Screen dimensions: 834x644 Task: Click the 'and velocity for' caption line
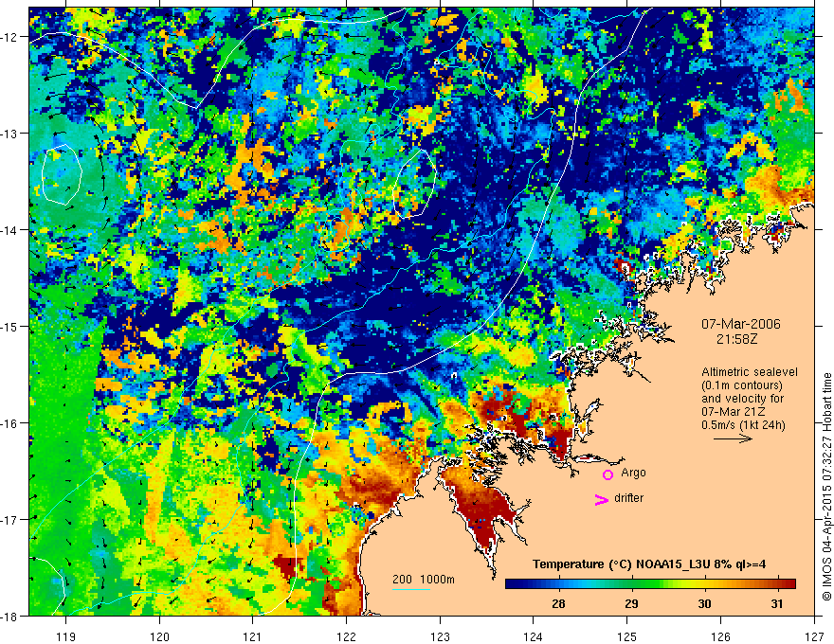pyautogui.click(x=742, y=399)
